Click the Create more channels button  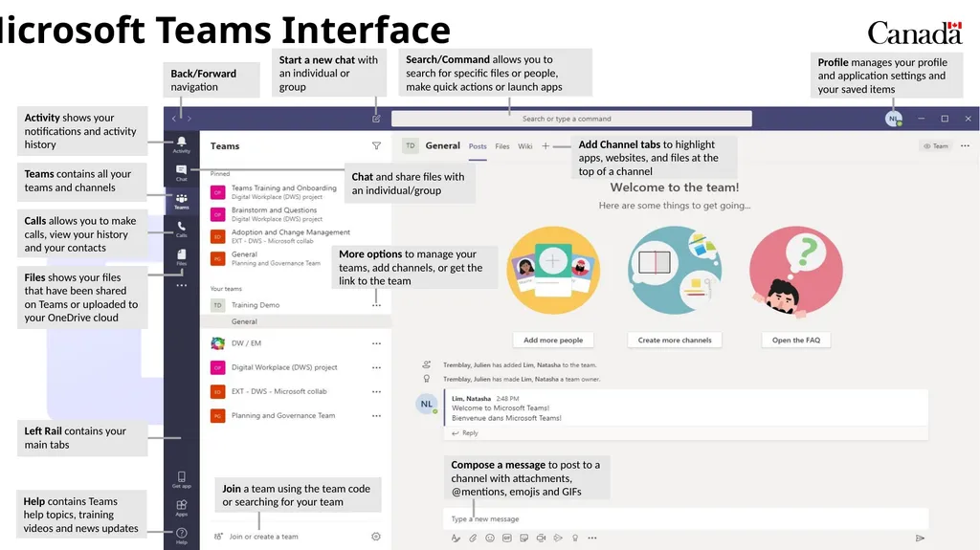coord(675,340)
